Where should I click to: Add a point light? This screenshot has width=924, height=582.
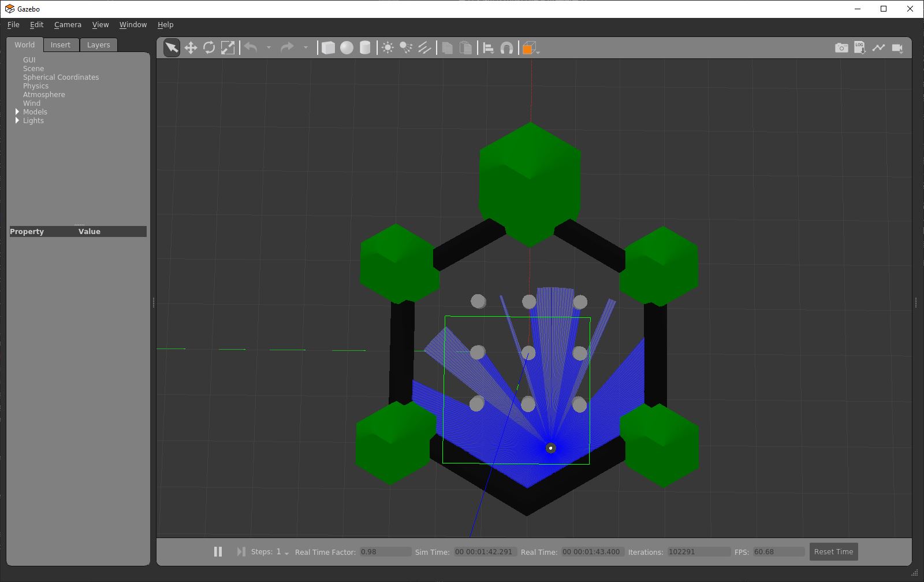(388, 48)
